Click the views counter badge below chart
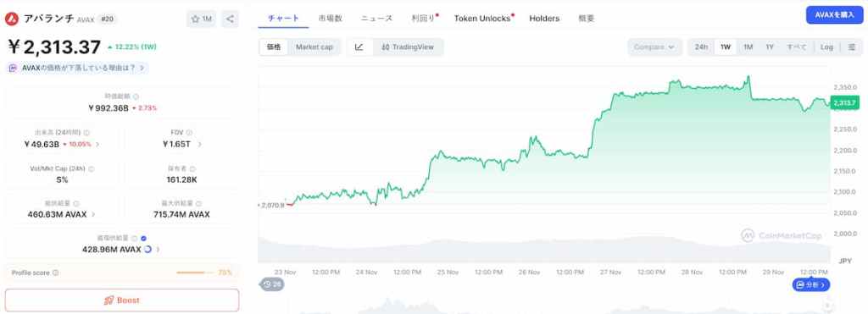 (272, 284)
